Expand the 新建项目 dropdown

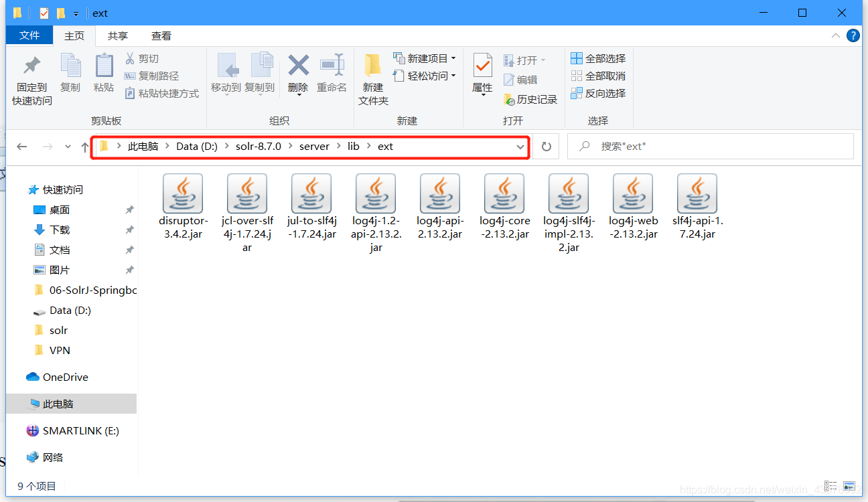click(x=425, y=58)
